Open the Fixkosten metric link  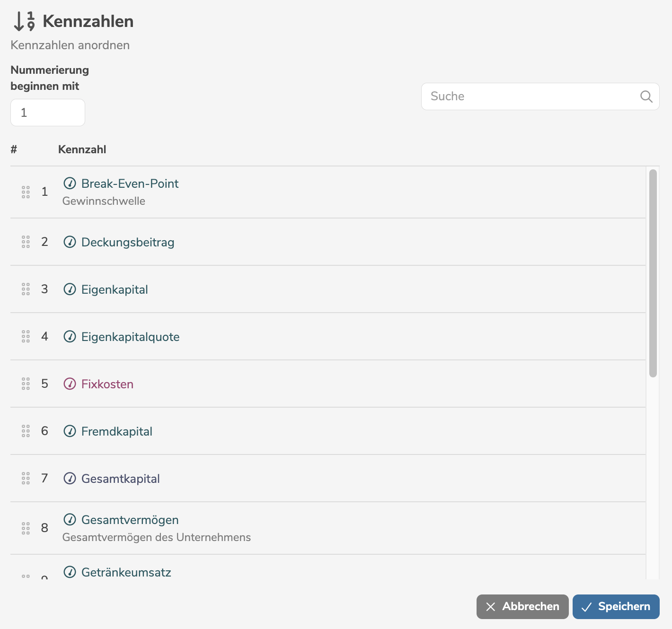click(x=107, y=384)
